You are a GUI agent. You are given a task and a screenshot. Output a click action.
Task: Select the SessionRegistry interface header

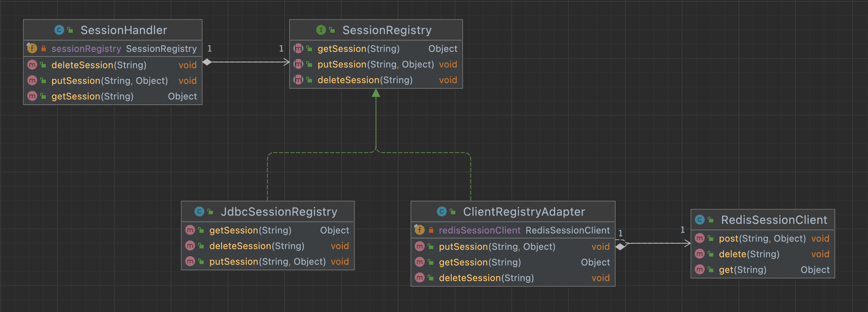tap(386, 30)
